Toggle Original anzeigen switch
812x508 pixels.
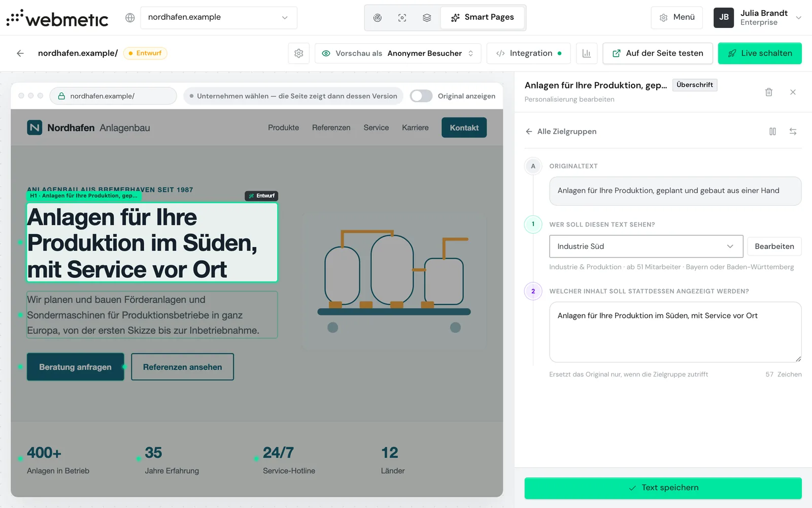click(x=421, y=96)
